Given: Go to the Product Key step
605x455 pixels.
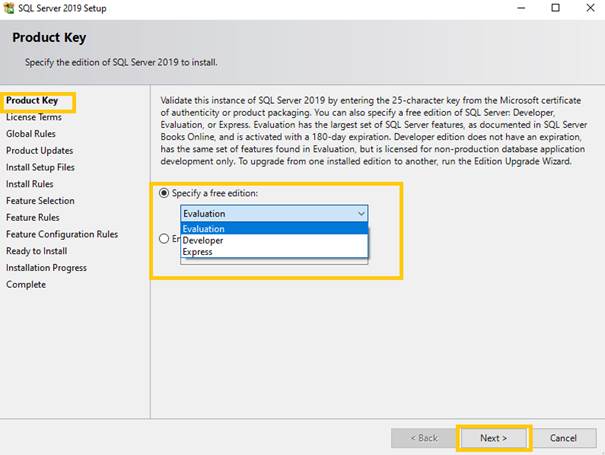Looking at the screenshot, I should 31,101.
